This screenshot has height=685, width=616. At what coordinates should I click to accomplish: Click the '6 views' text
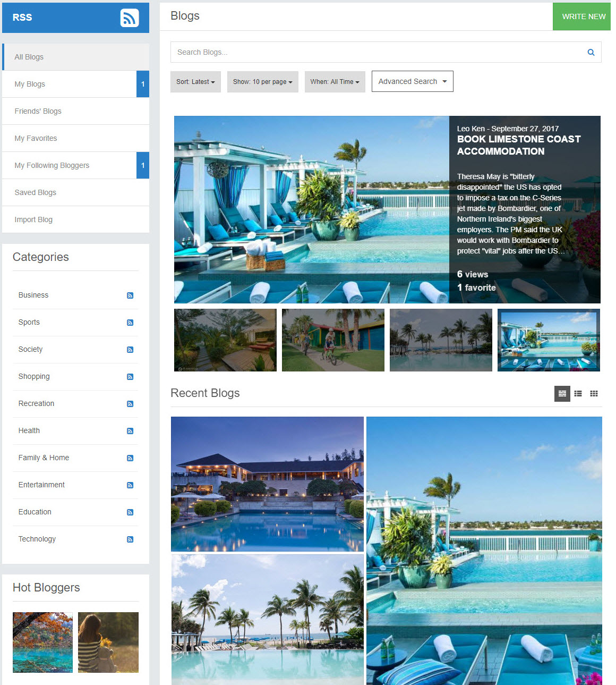click(473, 274)
